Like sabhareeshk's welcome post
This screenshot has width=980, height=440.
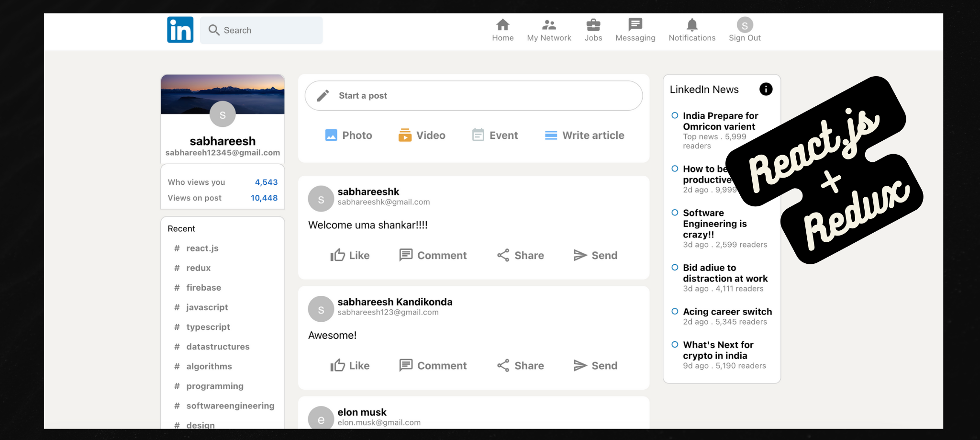pos(350,255)
